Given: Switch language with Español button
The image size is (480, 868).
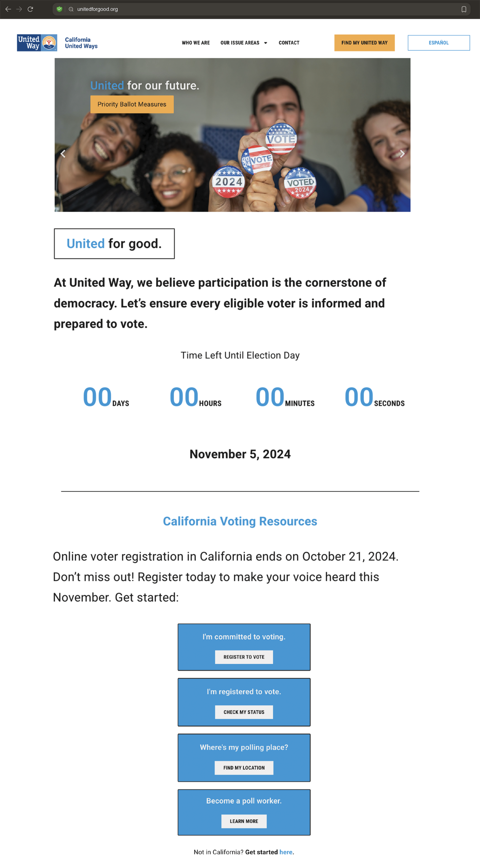Looking at the screenshot, I should (x=438, y=43).
